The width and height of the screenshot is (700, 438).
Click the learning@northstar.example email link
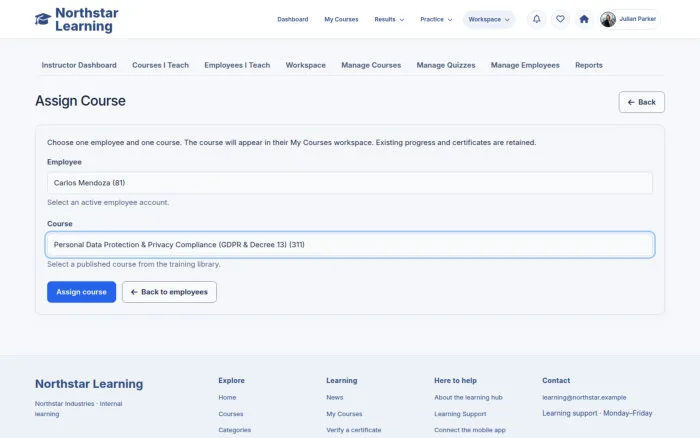tap(584, 397)
